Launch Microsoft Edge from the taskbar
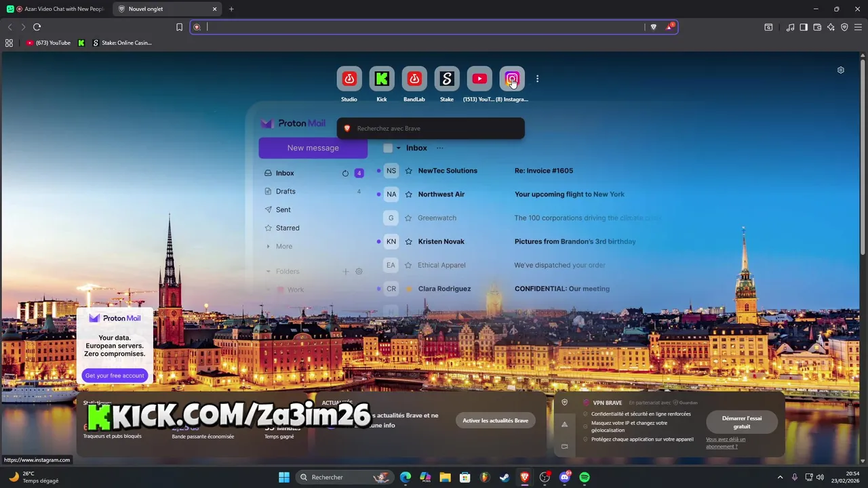This screenshot has height=488, width=868. pos(406,477)
